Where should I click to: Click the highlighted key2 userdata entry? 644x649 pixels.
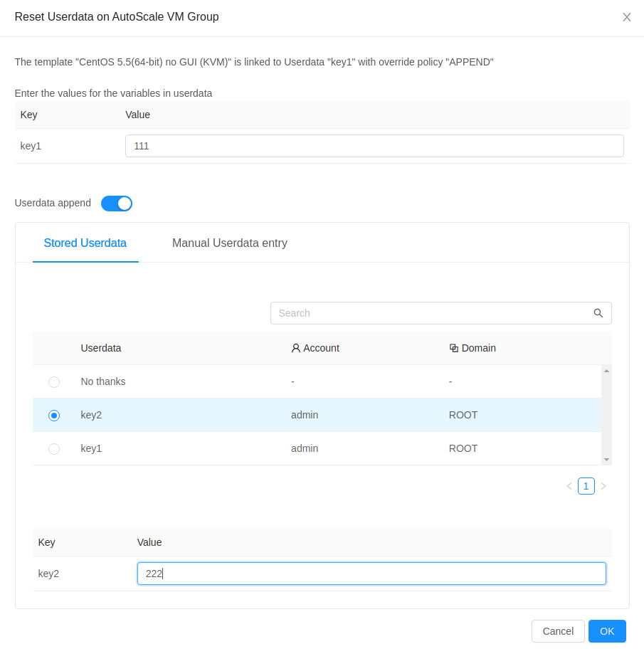91,415
